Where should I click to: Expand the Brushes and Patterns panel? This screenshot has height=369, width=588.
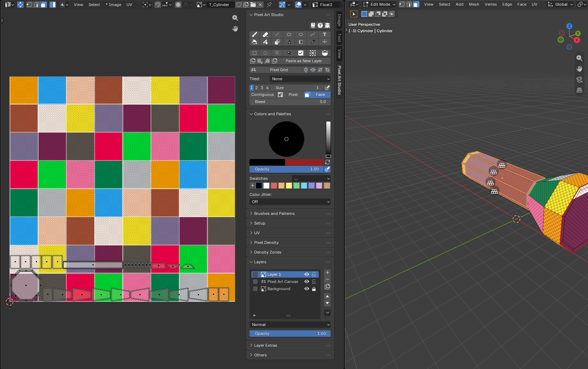point(290,214)
